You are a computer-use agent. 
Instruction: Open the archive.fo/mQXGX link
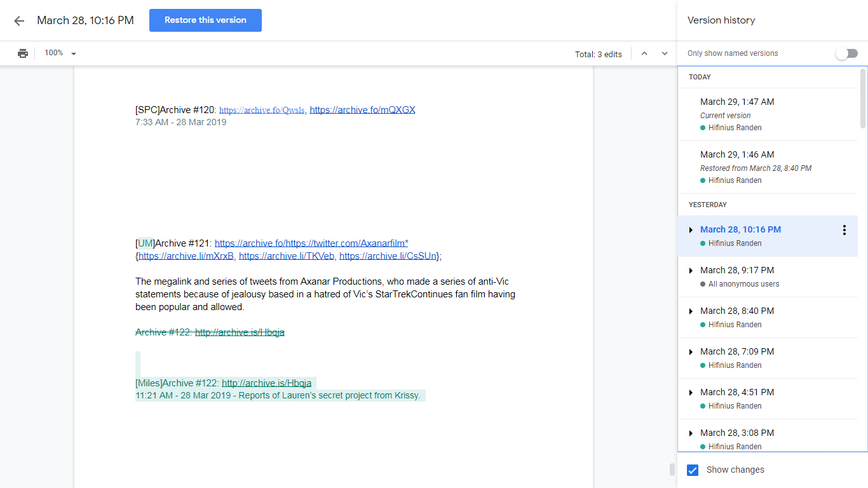point(362,110)
